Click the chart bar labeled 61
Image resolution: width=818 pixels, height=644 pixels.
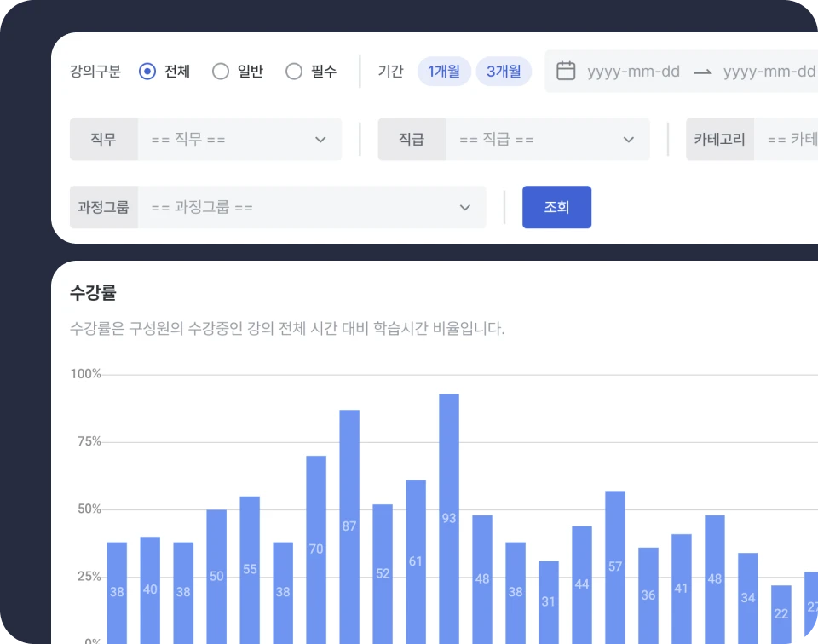pos(416,561)
